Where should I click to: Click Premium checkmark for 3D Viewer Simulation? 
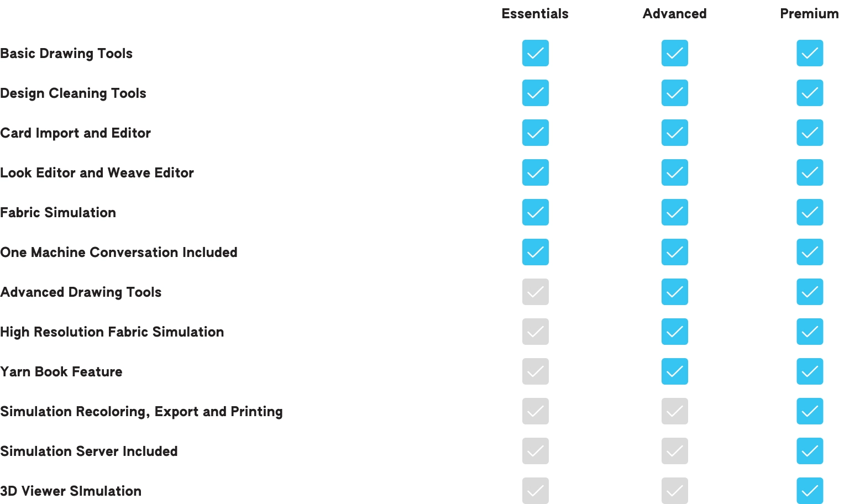(809, 491)
